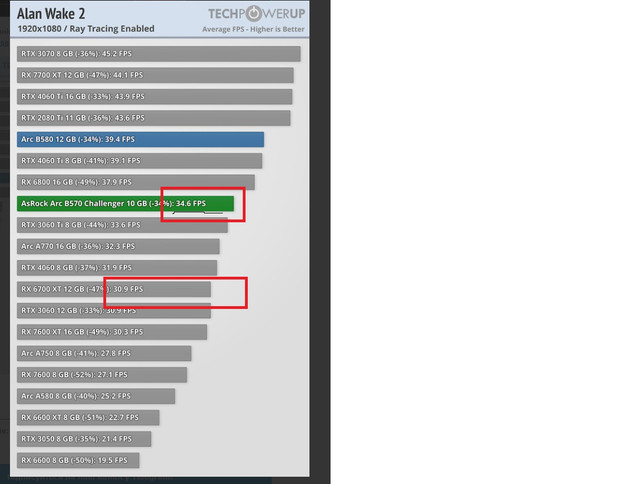Click the Alan Wake 2 chart title
This screenshot has width=640, height=484.
(x=51, y=13)
